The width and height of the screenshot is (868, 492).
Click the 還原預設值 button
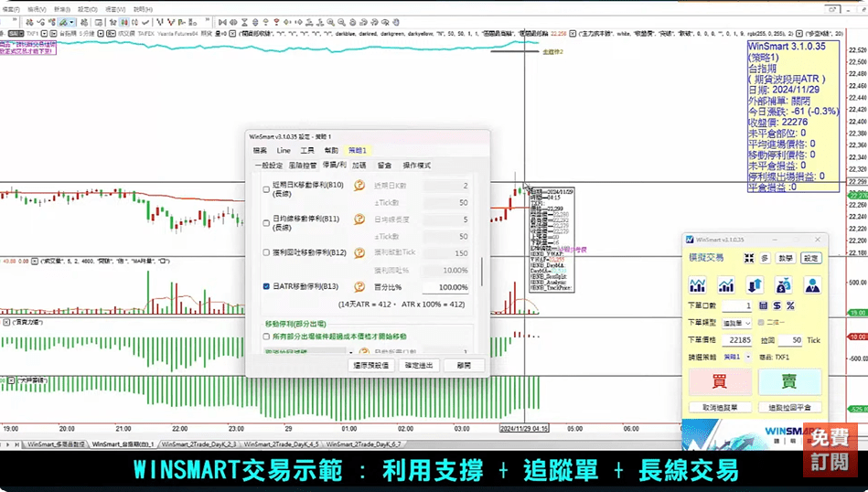click(x=371, y=365)
